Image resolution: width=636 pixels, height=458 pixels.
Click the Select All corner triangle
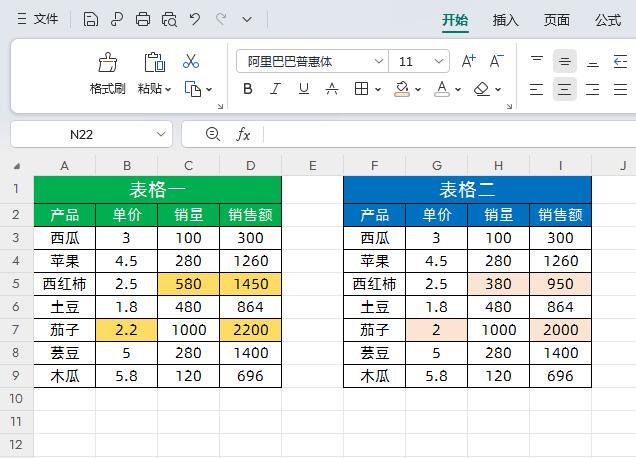click(17, 166)
